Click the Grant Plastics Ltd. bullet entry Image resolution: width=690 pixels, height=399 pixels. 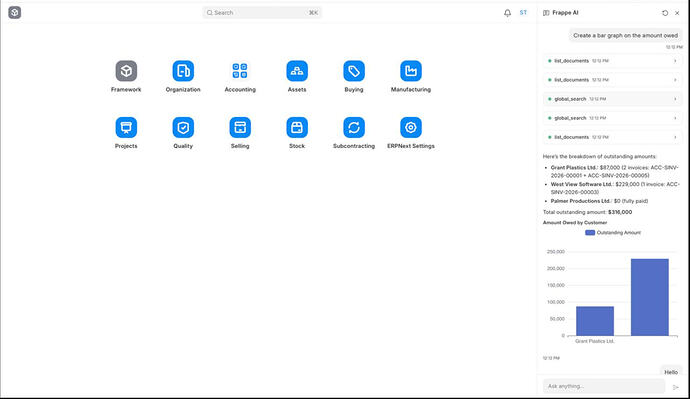tap(614, 171)
